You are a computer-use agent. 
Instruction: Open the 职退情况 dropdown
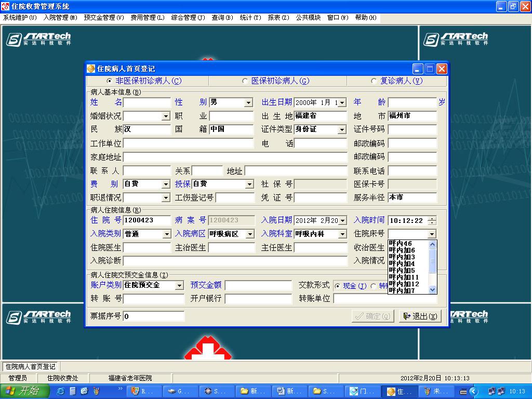[166, 198]
